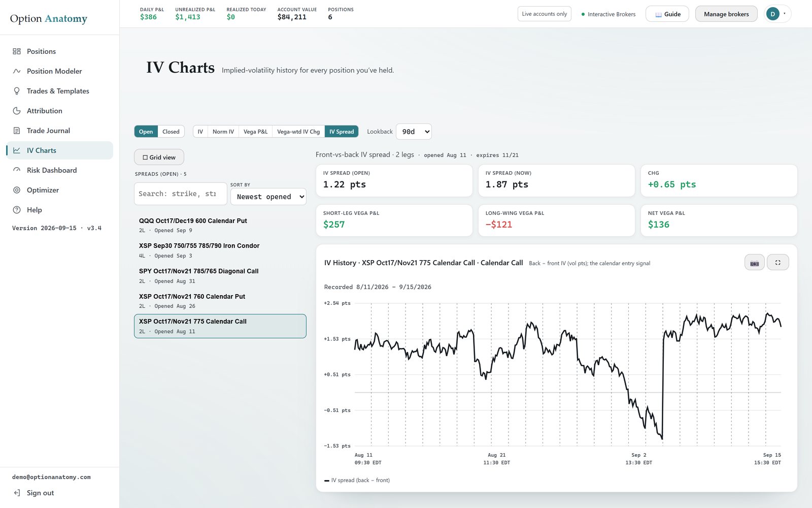Open the Sort by Newest opened dropdown
The width and height of the screenshot is (812, 508).
tap(268, 197)
